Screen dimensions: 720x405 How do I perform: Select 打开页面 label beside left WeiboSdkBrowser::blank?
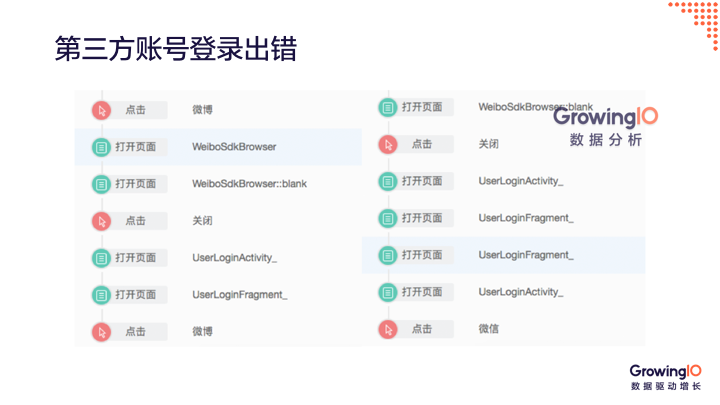135,184
